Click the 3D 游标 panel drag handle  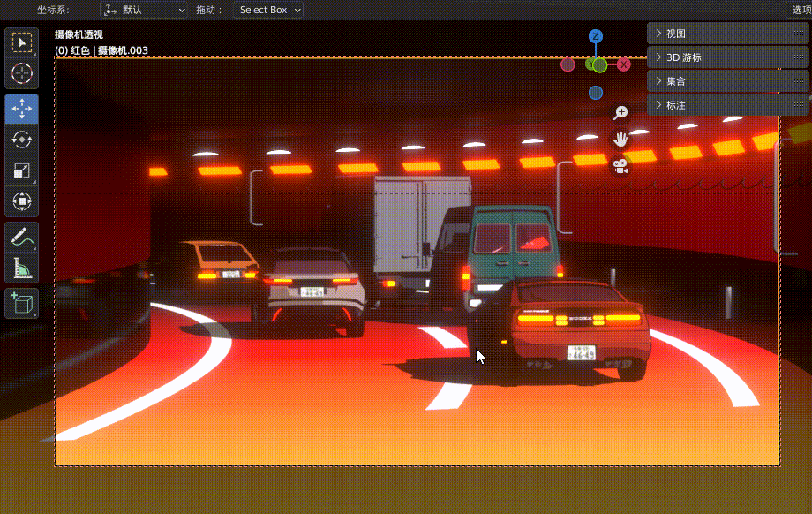tap(799, 57)
